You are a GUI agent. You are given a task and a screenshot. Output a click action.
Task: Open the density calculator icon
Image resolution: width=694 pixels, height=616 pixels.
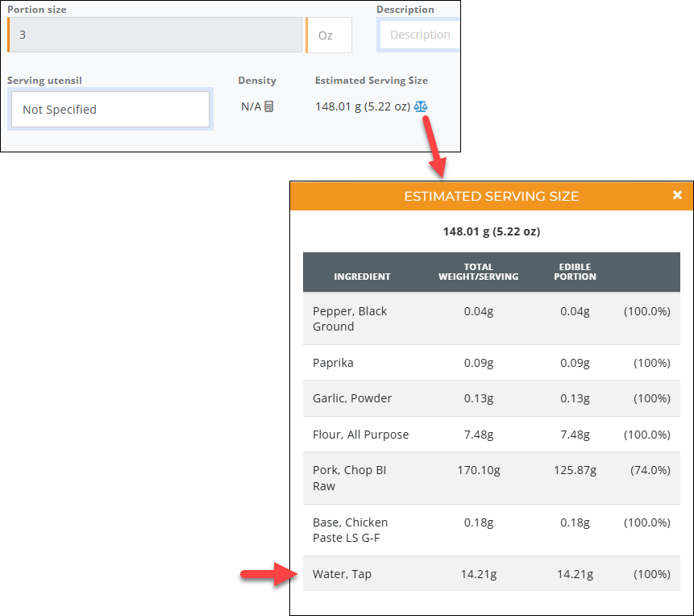tap(268, 106)
